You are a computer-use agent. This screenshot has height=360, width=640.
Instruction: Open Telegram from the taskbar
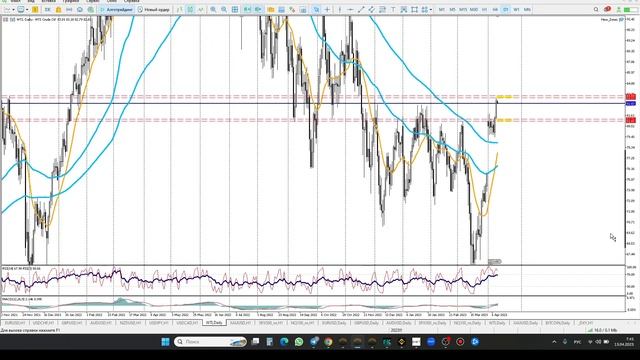(314, 342)
